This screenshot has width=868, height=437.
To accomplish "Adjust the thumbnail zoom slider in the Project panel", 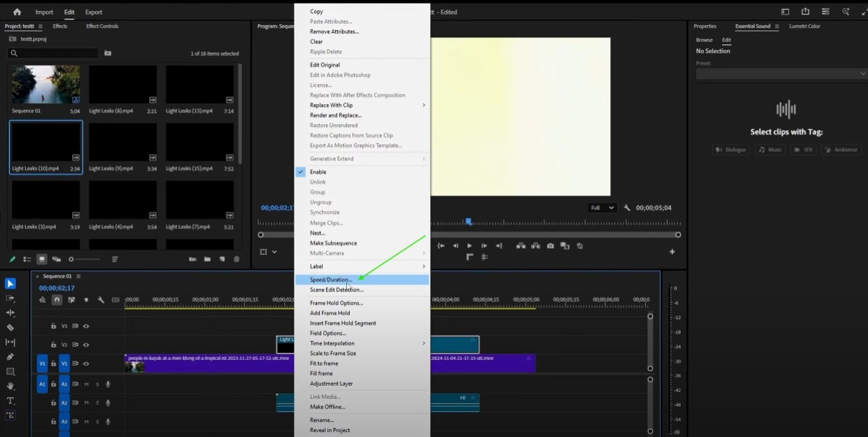I will (83, 259).
